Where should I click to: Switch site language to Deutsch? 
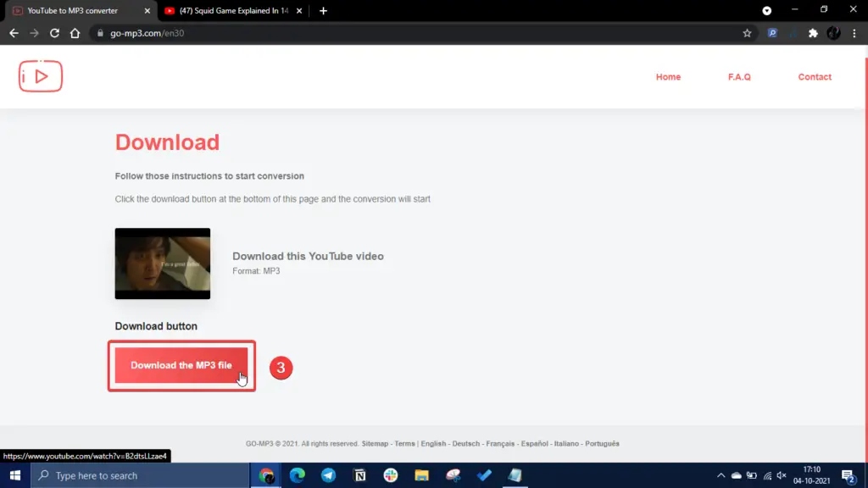(466, 444)
